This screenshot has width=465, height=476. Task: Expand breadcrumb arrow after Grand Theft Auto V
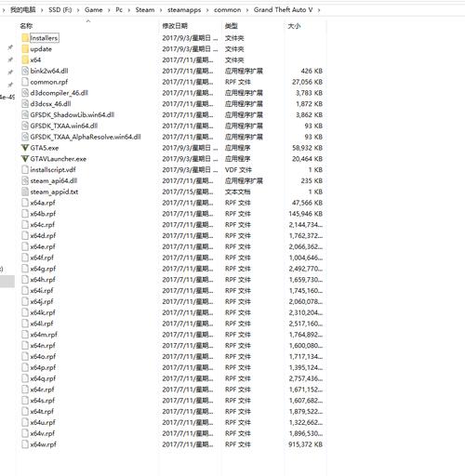click(319, 10)
